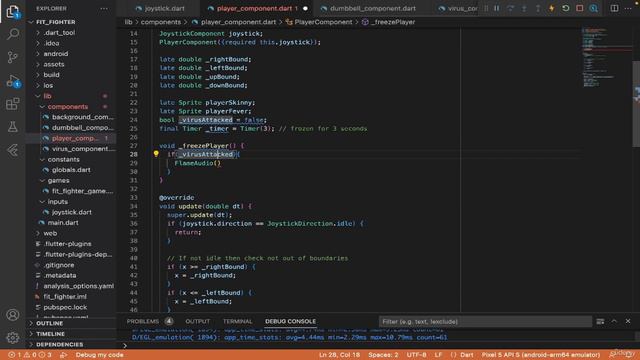Image resolution: width=640 pixels, height=360 pixels.
Task: Expand the OUTLINE section
Action: click(50, 324)
